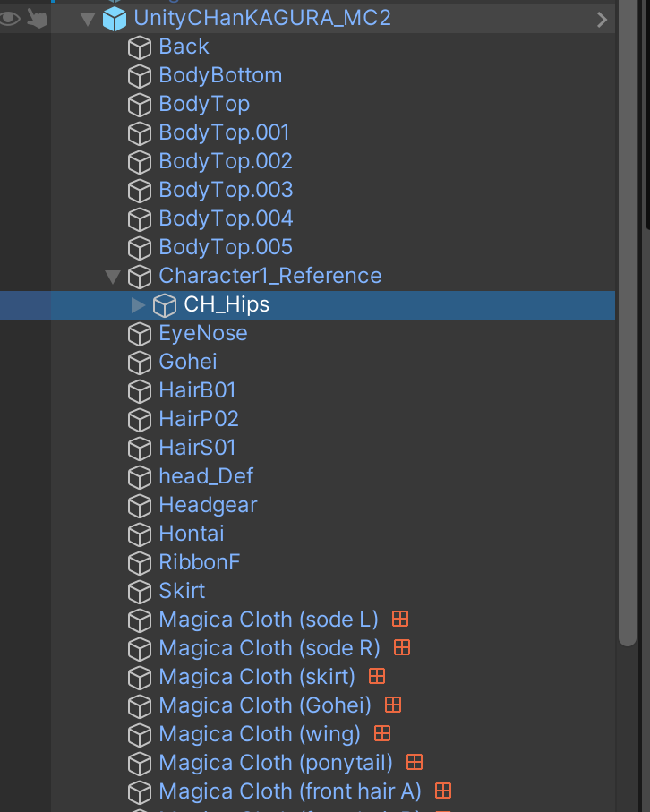Click the cube icon next to Headgear
This screenshot has height=812, width=650.
[x=141, y=505]
